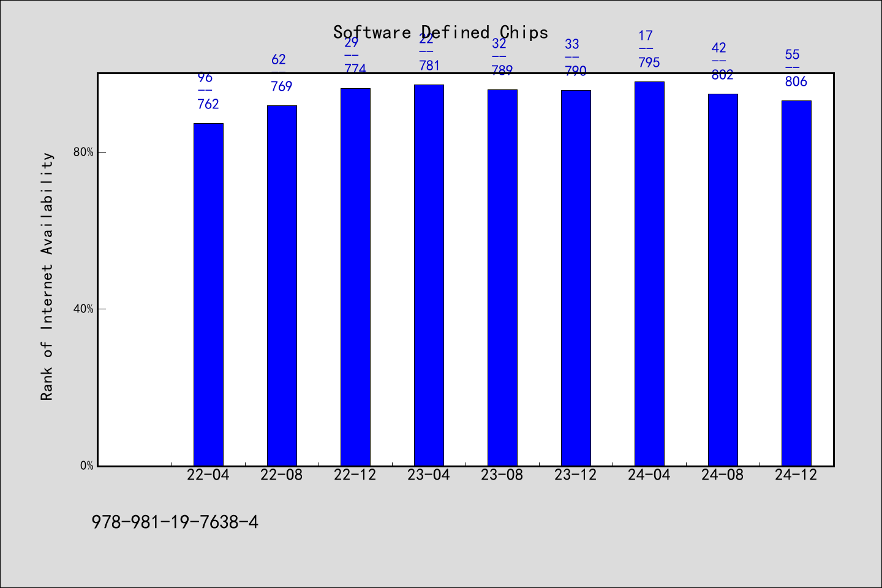Click the data label value 806
Screen dimensions: 882x588
(x=796, y=81)
